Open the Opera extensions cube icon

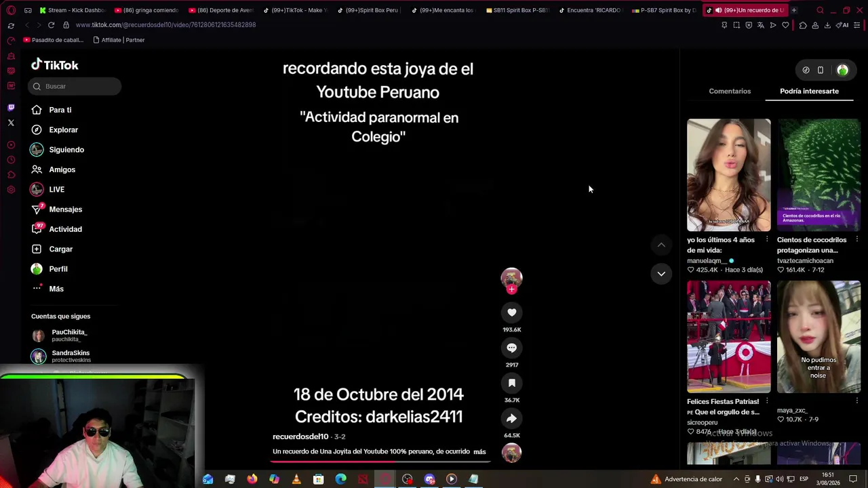pyautogui.click(x=803, y=25)
